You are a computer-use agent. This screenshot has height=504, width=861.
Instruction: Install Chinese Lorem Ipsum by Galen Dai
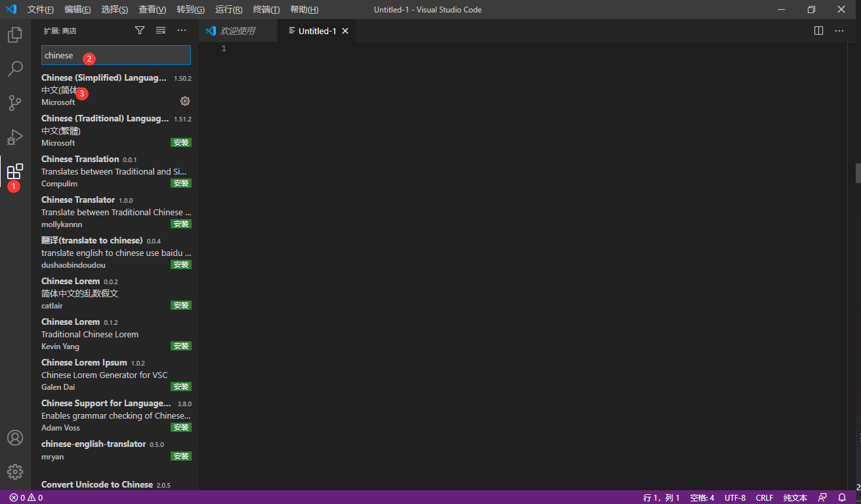click(181, 387)
